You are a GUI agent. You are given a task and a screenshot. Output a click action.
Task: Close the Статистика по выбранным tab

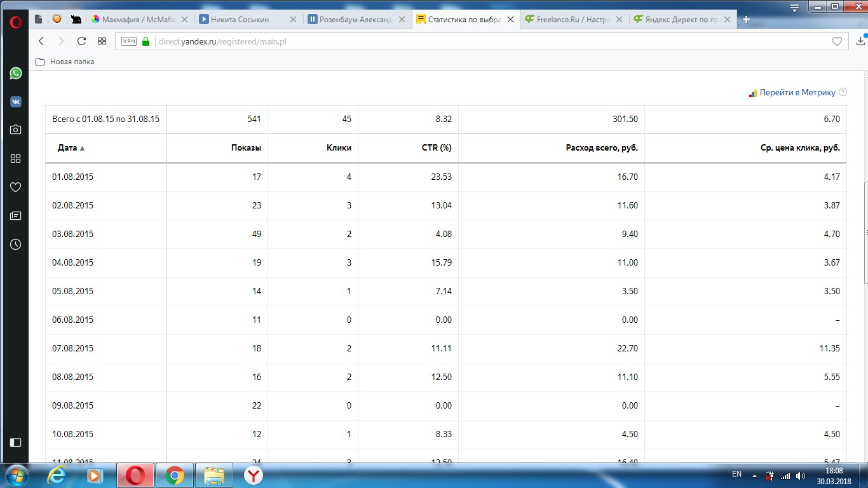click(510, 20)
